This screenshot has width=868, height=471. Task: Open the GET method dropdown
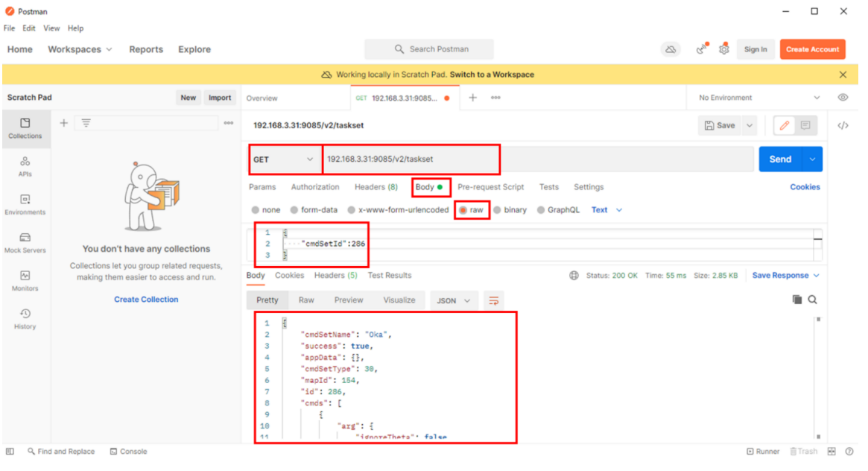click(x=285, y=159)
